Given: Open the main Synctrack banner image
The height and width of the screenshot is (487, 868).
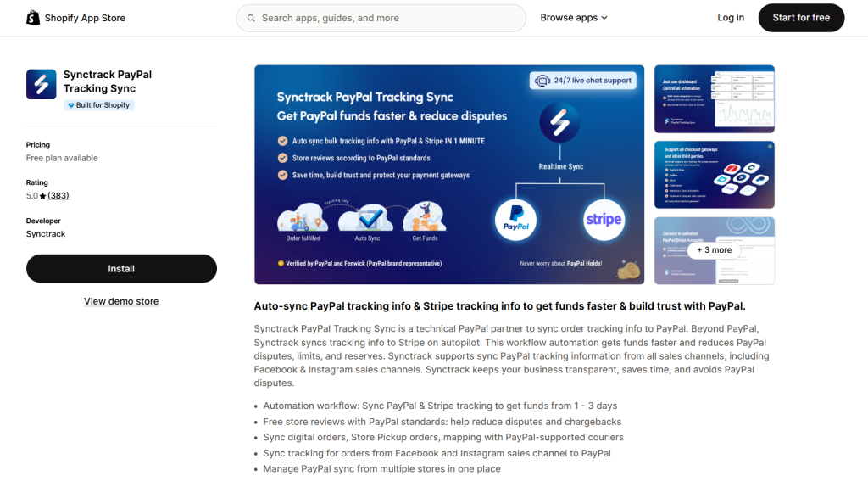Looking at the screenshot, I should tap(449, 175).
